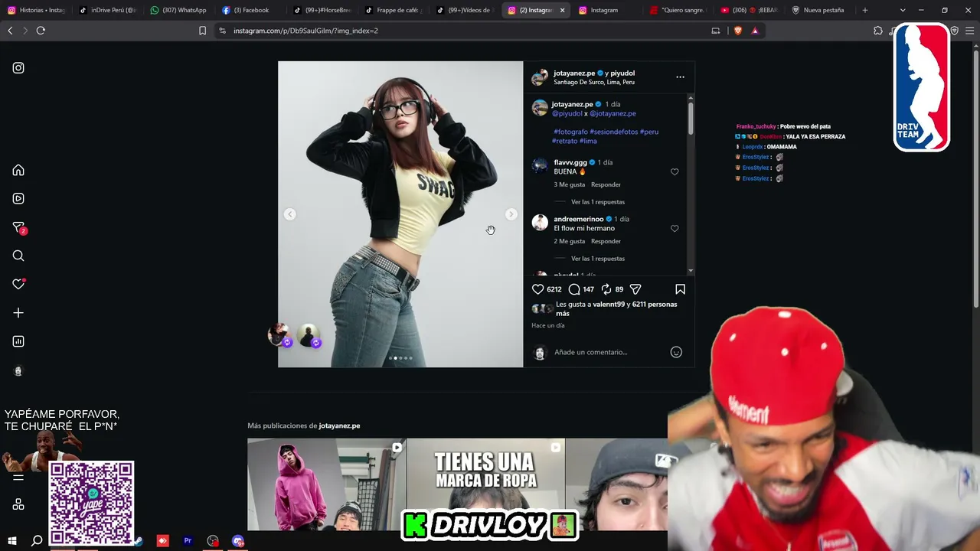Save the post with the bookmark icon
This screenshot has height=551, width=980.
click(x=680, y=289)
